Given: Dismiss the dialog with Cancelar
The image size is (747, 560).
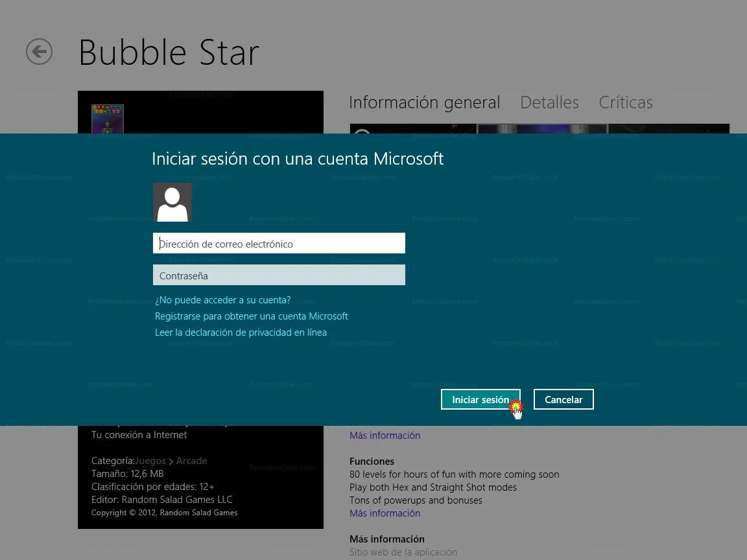Looking at the screenshot, I should (563, 399).
